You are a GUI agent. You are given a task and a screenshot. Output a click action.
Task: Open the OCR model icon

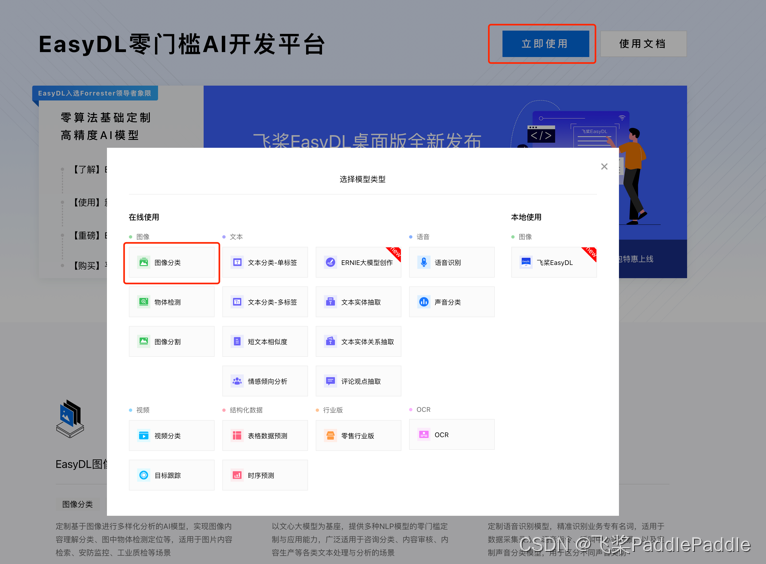tap(424, 435)
